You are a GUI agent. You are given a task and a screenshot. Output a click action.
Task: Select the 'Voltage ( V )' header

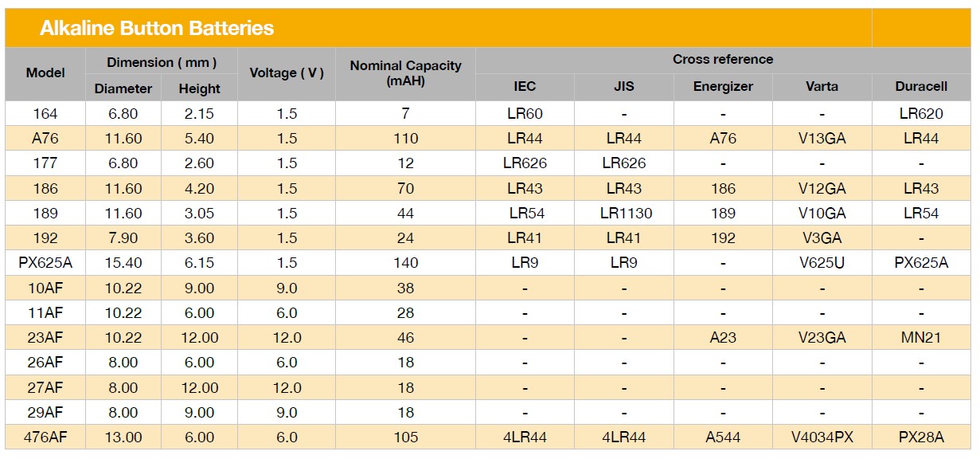pyautogui.click(x=287, y=73)
